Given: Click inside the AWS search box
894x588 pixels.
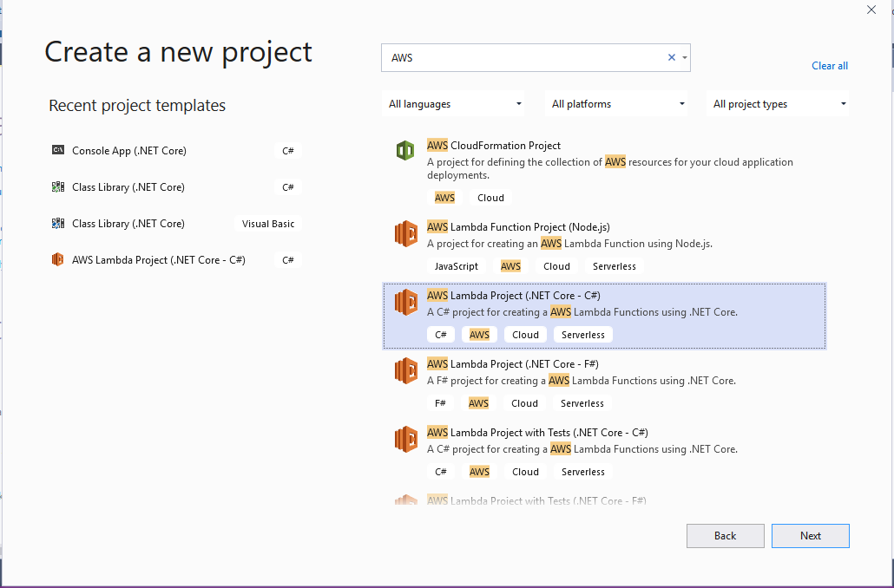Looking at the screenshot, I should [x=521, y=57].
